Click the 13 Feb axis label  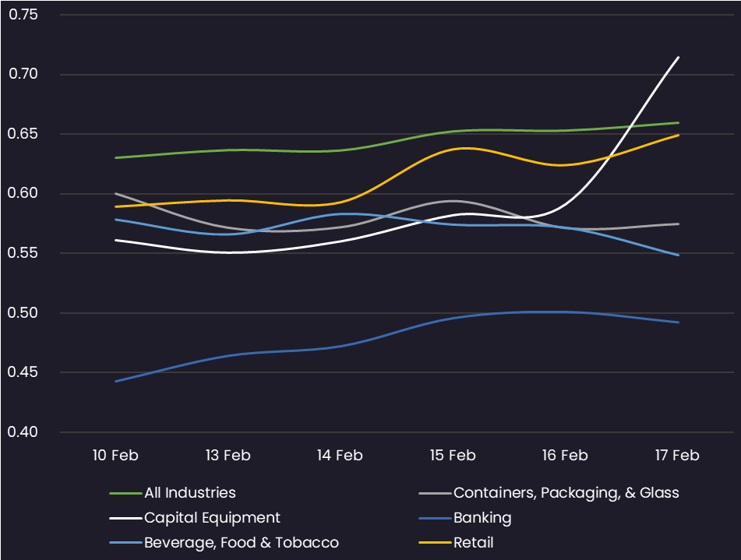[228, 455]
